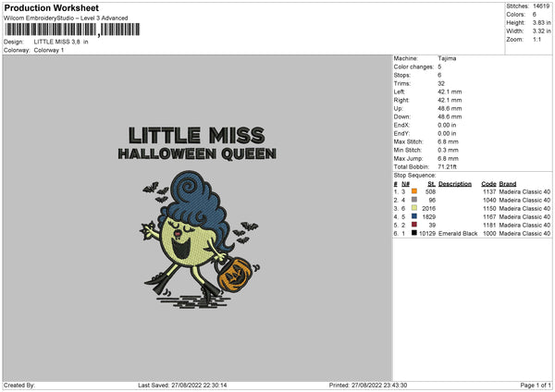Click the 'Page 1 of 1' footer text
The width and height of the screenshot is (555, 392).
point(536,386)
